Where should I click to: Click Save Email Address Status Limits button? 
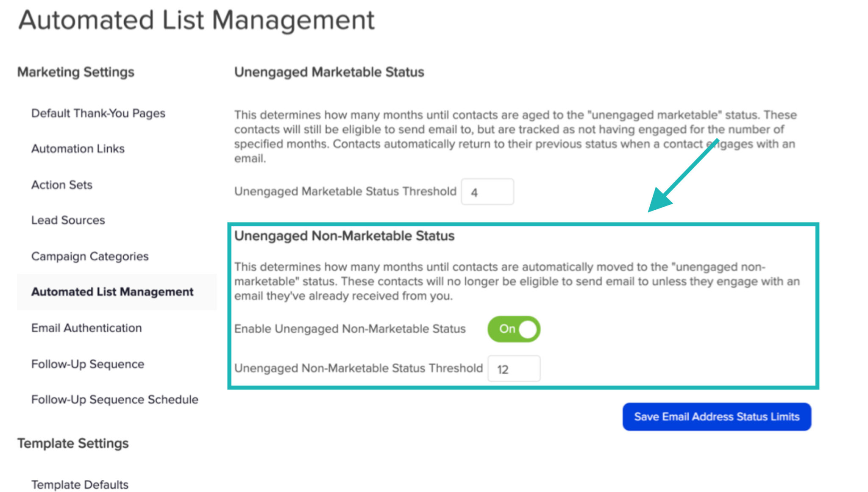[x=716, y=417]
